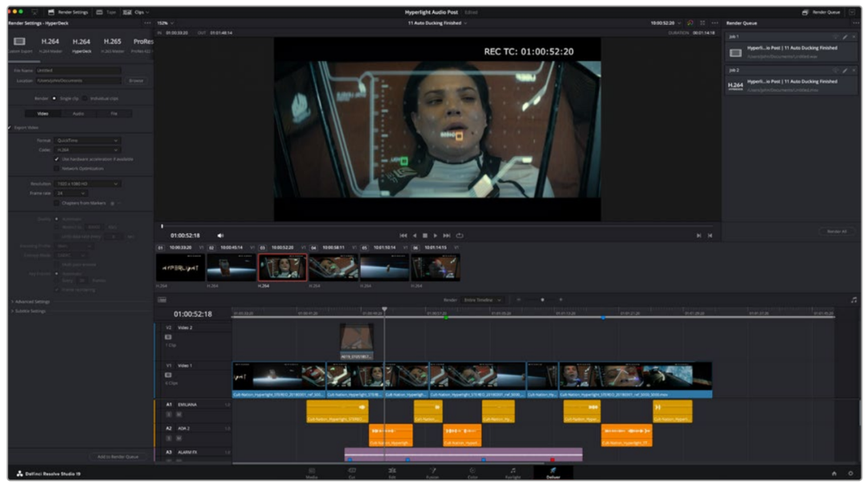Open Project Manager home icon

[834, 474]
